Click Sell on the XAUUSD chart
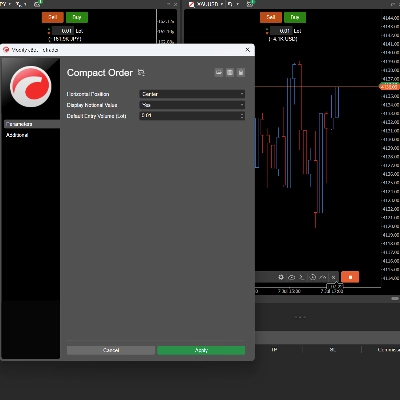The height and width of the screenshot is (400, 400). 271,17
